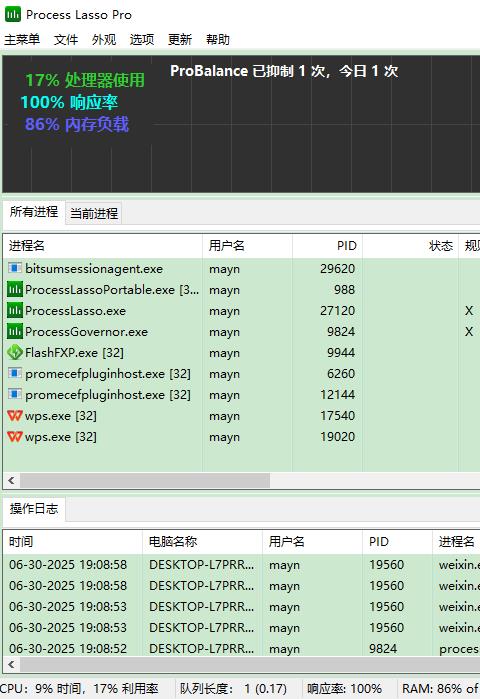480x699 pixels.
Task: Click the X rule mark for ProcessLasso.exe
Action: click(469, 311)
